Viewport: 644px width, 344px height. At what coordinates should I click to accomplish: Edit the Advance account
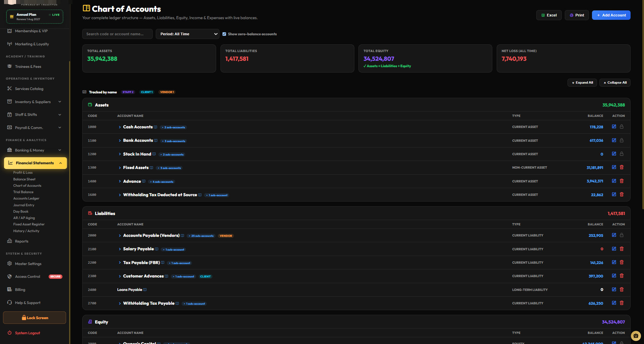coord(614,181)
